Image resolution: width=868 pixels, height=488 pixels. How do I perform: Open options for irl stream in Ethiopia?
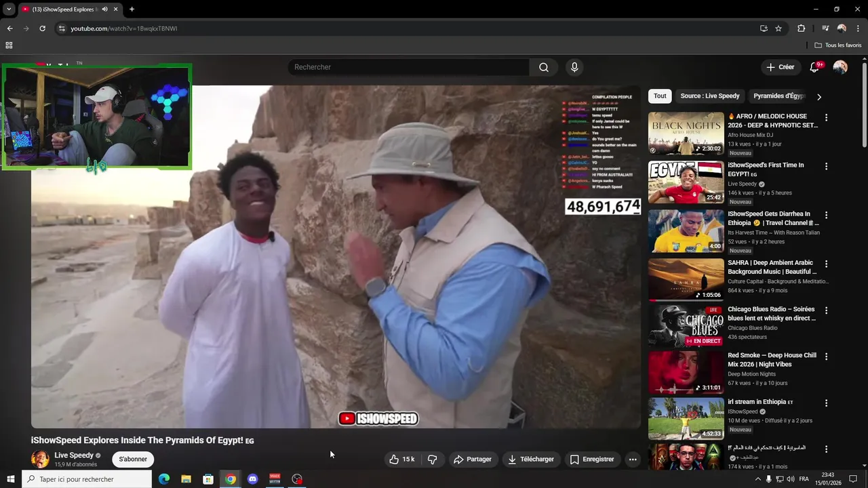coord(826,403)
